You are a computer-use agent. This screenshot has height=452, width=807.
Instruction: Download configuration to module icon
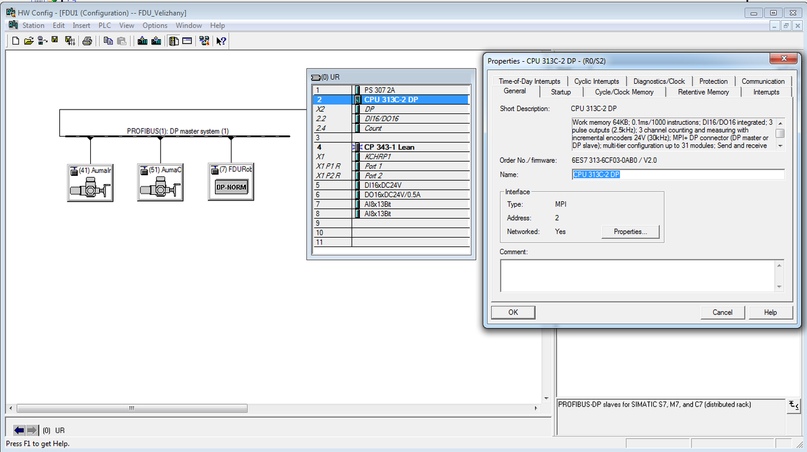tap(143, 41)
